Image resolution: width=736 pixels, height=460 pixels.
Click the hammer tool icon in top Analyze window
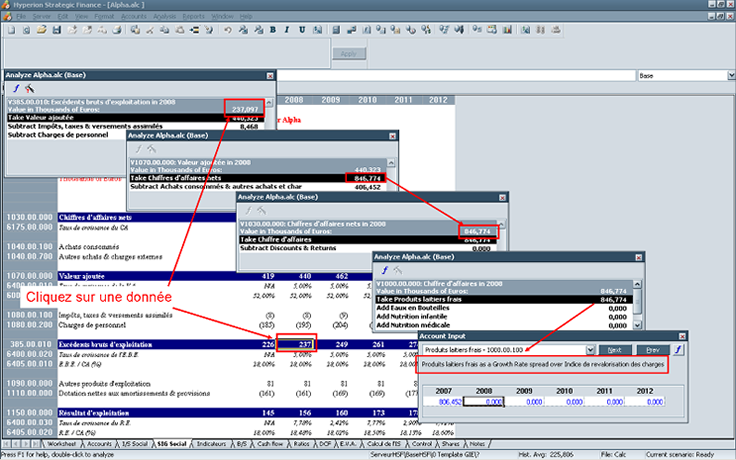[x=30, y=88]
